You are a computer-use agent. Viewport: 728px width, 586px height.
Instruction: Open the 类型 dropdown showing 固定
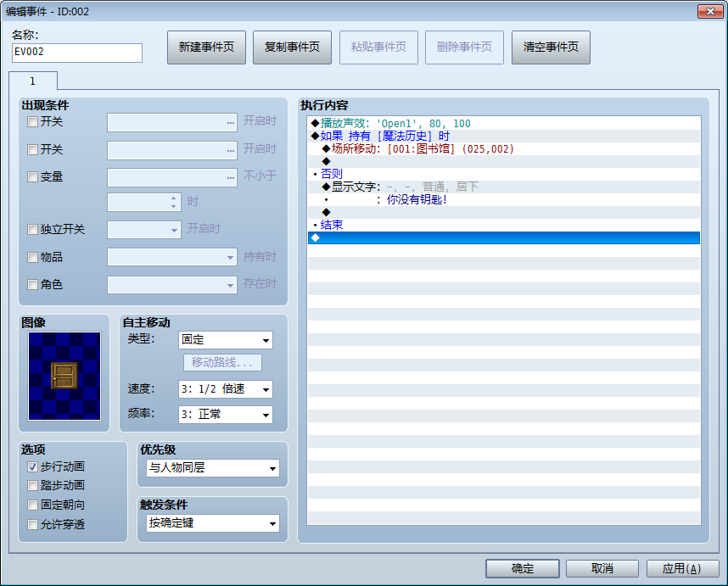point(226,340)
